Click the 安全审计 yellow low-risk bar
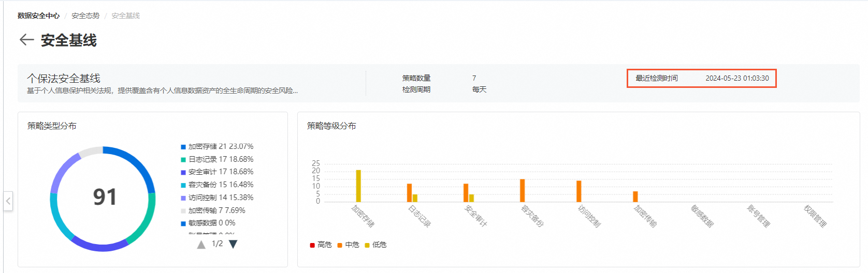 (x=471, y=198)
